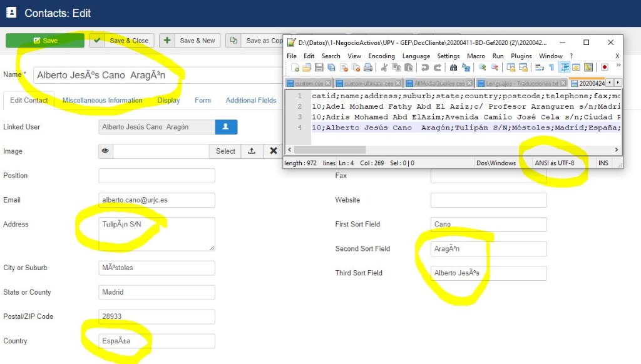Switch to the Miscellaneous Information tab
The image size is (641, 364).
[x=102, y=100]
